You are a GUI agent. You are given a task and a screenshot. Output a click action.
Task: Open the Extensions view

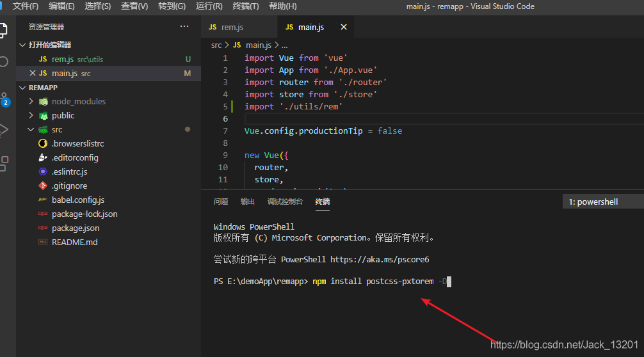click(3, 163)
